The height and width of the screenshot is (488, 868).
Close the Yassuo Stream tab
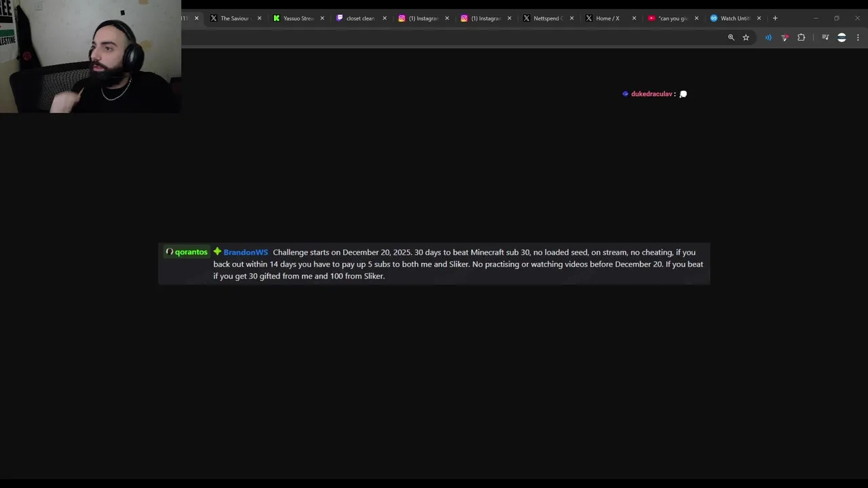[x=322, y=18]
